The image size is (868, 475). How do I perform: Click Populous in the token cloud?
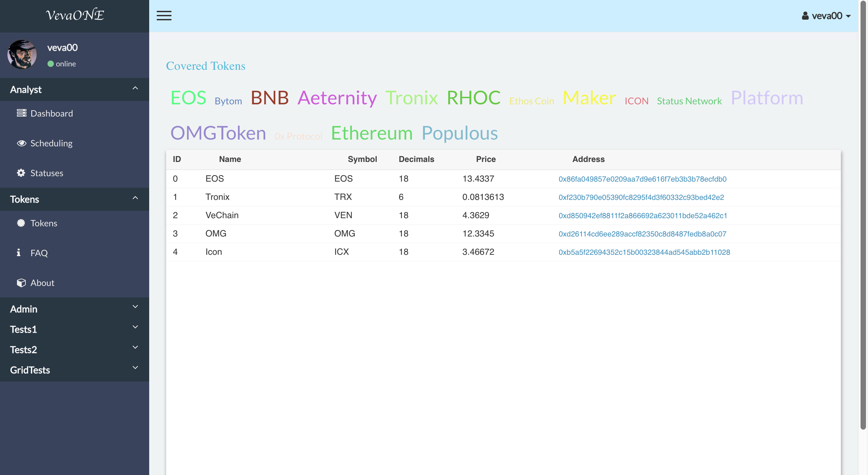click(x=460, y=133)
